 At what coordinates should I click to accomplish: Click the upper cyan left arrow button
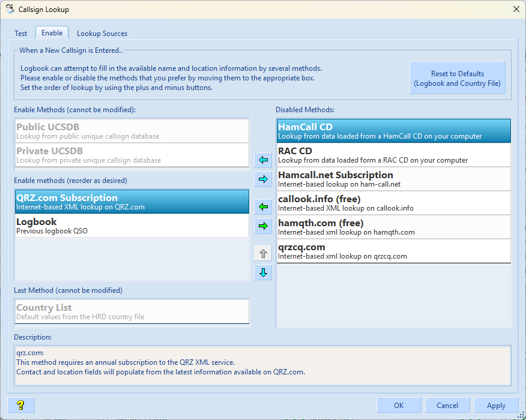(263, 160)
